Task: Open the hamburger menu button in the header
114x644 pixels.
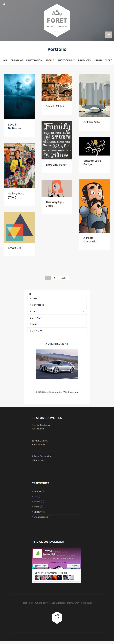Action: (109, 35)
